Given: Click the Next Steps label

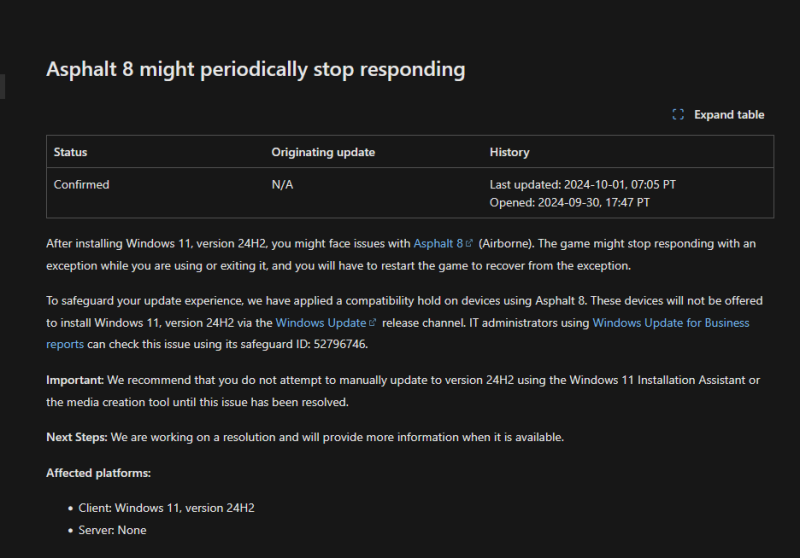Looking at the screenshot, I should point(77,437).
